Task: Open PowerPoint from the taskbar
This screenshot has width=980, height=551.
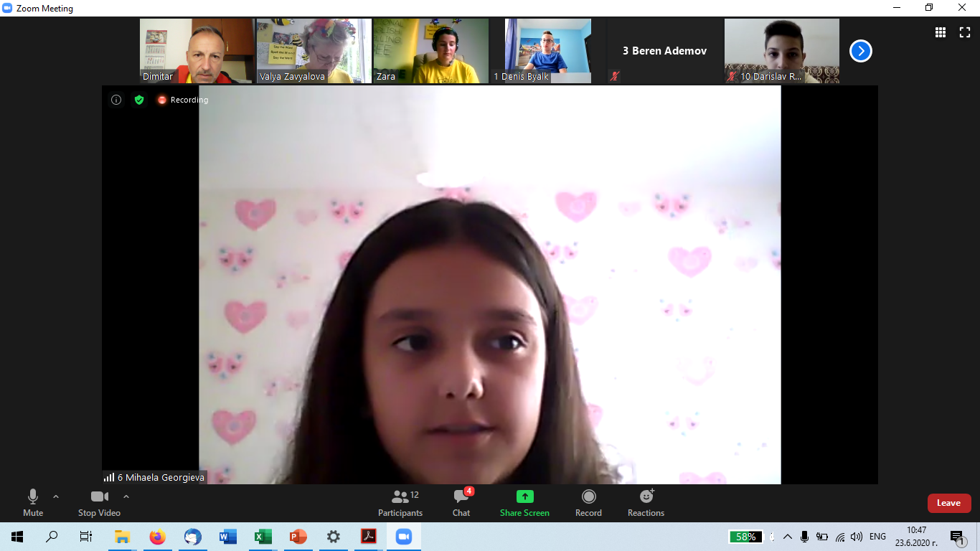Action: [x=298, y=537]
